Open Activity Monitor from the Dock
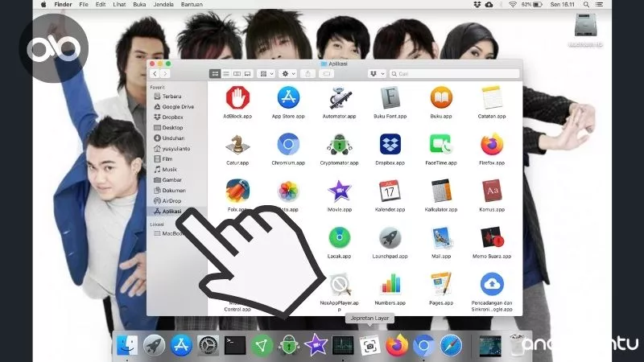This screenshot has width=644, height=362. pos(343,345)
